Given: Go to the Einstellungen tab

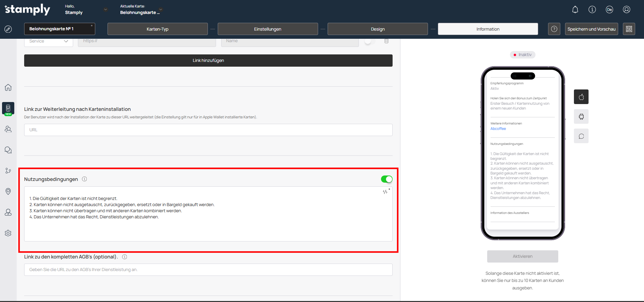Looking at the screenshot, I should (x=268, y=29).
